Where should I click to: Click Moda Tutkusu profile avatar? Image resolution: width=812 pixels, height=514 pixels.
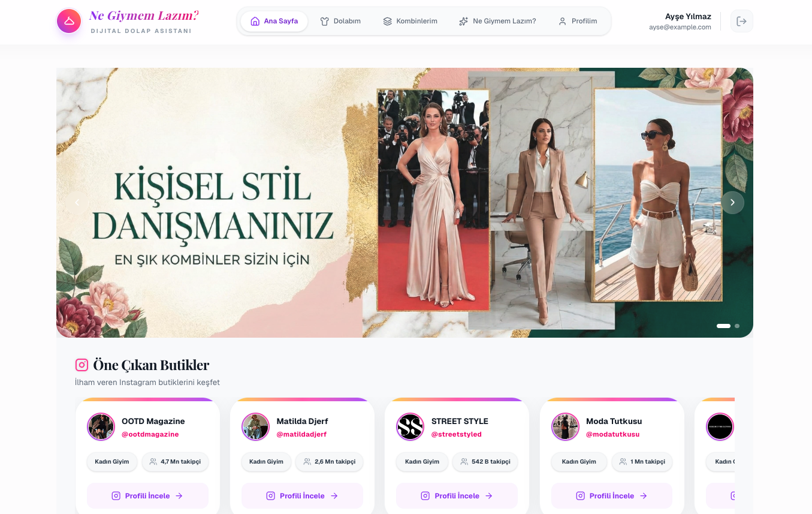pyautogui.click(x=565, y=427)
